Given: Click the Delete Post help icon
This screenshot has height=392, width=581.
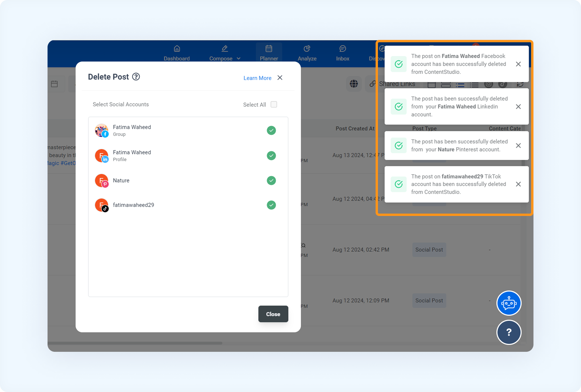Looking at the screenshot, I should (x=136, y=77).
